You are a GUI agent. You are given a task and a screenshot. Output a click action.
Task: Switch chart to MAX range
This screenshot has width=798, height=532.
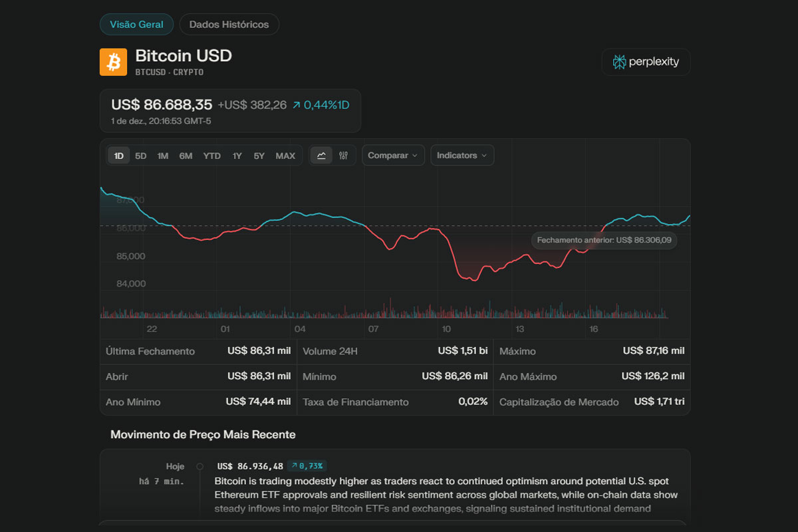[285, 155]
